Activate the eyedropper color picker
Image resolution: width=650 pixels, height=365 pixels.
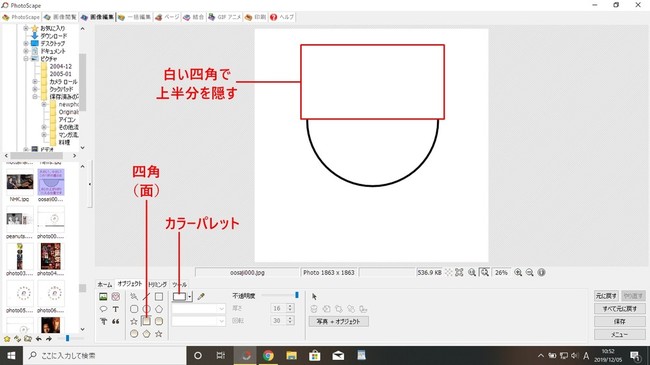(x=201, y=297)
